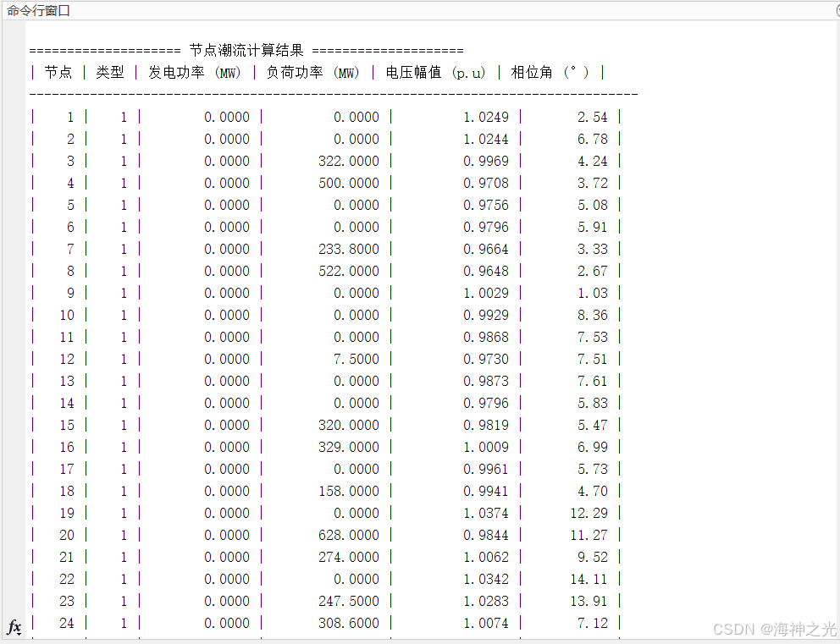The height and width of the screenshot is (644, 840).
Task: Select phase angle 13.91
Action: point(589,601)
